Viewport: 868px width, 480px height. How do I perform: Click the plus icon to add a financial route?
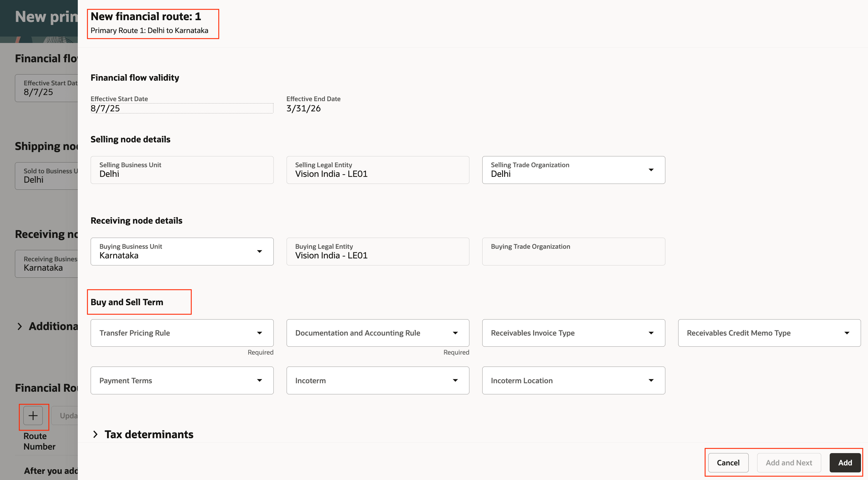tap(33, 416)
